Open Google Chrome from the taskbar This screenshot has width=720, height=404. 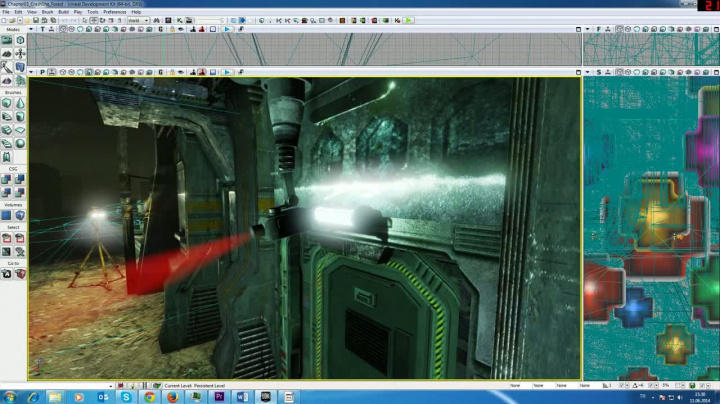pyautogui.click(x=149, y=397)
